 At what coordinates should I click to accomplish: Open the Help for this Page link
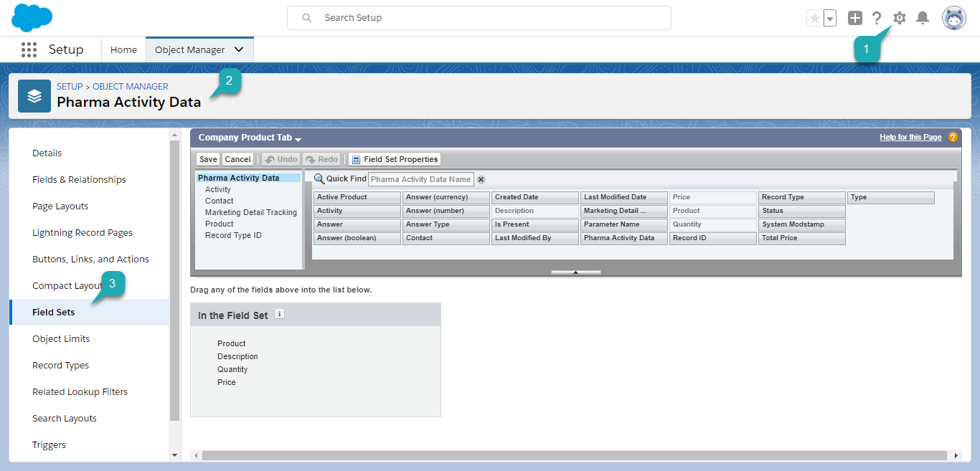pyautogui.click(x=910, y=137)
